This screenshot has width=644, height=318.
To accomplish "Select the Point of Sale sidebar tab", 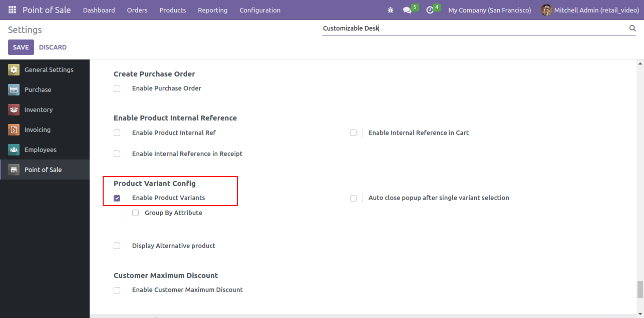I will click(45, 170).
